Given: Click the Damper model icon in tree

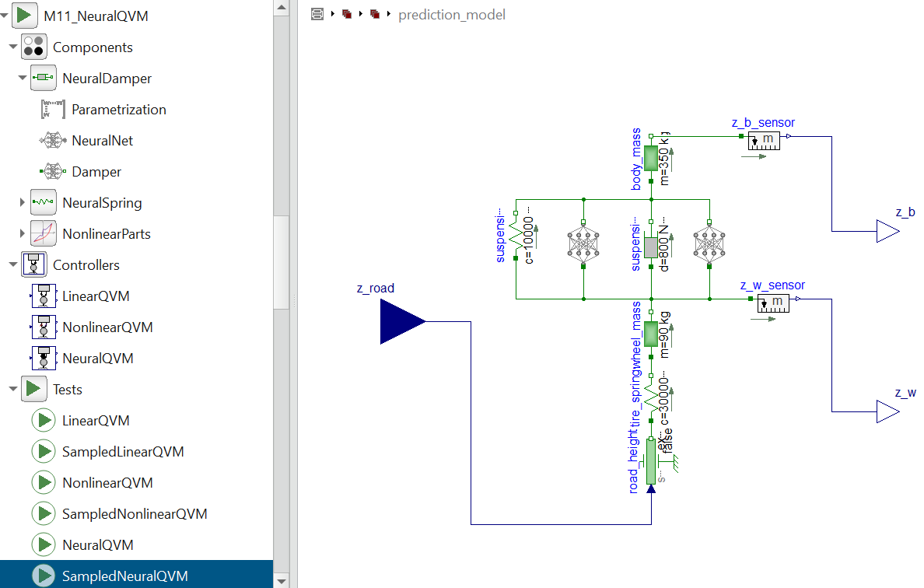Looking at the screenshot, I should [x=52, y=171].
